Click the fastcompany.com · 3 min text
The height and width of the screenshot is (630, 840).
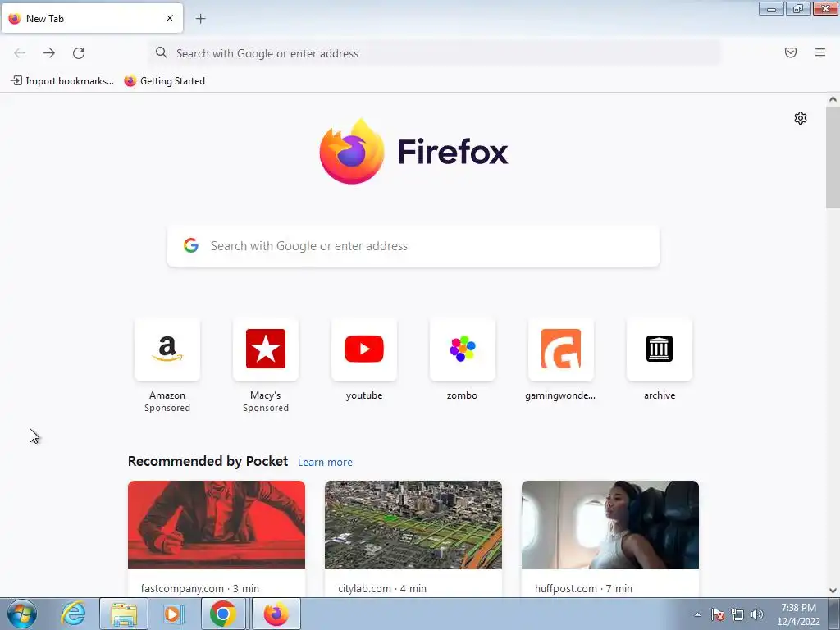click(x=200, y=588)
